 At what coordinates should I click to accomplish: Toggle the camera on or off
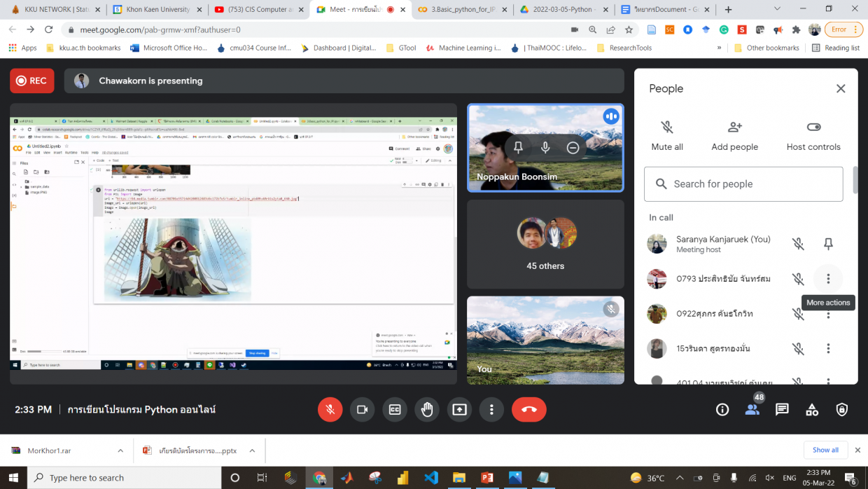[362, 410]
